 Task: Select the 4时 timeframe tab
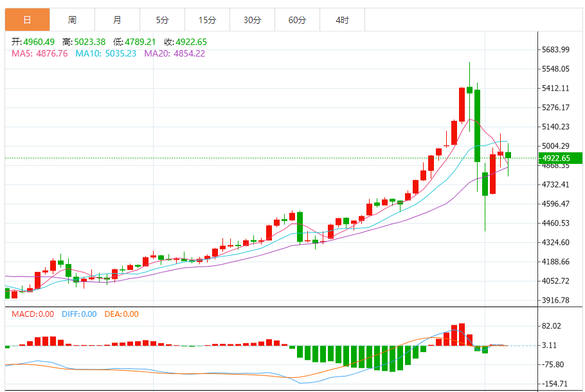click(x=342, y=20)
